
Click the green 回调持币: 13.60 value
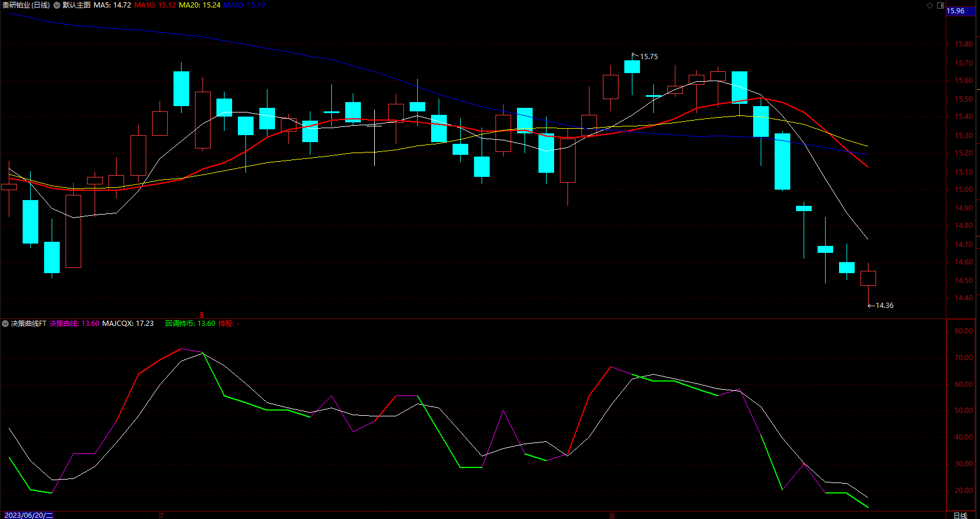pos(190,324)
